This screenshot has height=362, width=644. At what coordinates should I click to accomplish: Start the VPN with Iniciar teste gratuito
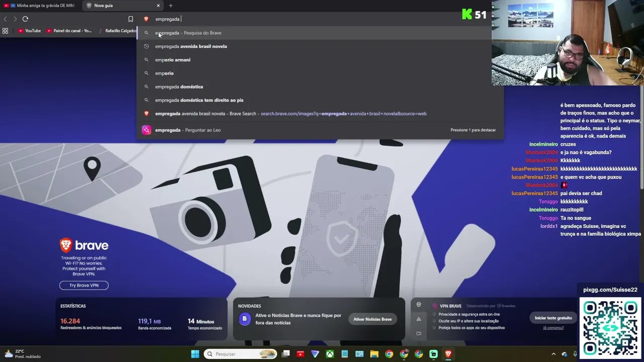(x=553, y=318)
